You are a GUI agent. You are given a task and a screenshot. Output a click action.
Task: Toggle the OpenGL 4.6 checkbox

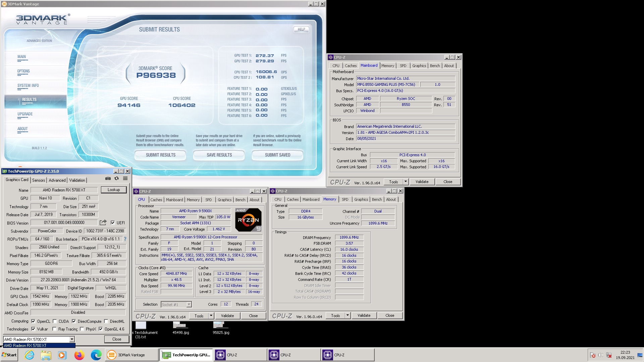(x=101, y=329)
